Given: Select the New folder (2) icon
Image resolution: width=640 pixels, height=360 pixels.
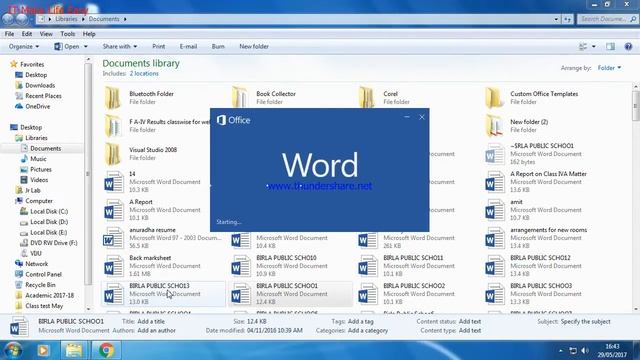Looking at the screenshot, I should pyautogui.click(x=494, y=126).
